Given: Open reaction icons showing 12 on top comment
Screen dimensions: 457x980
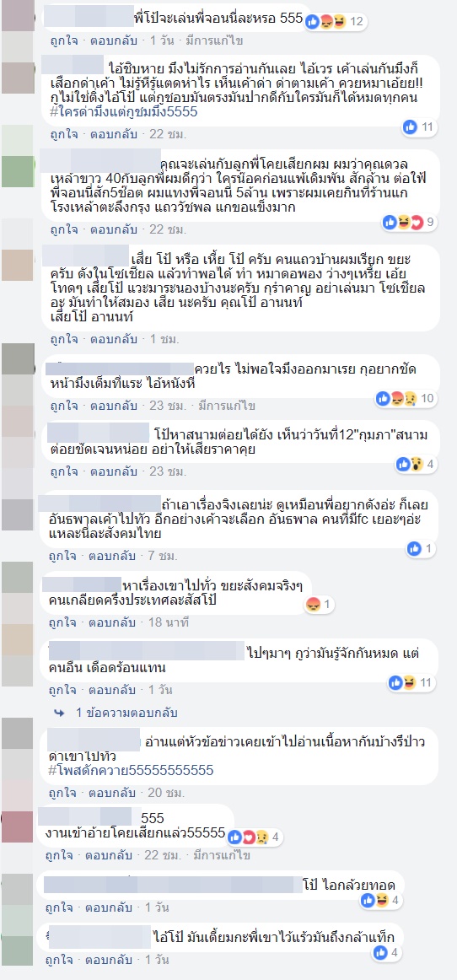Looking at the screenshot, I should pyautogui.click(x=335, y=22).
